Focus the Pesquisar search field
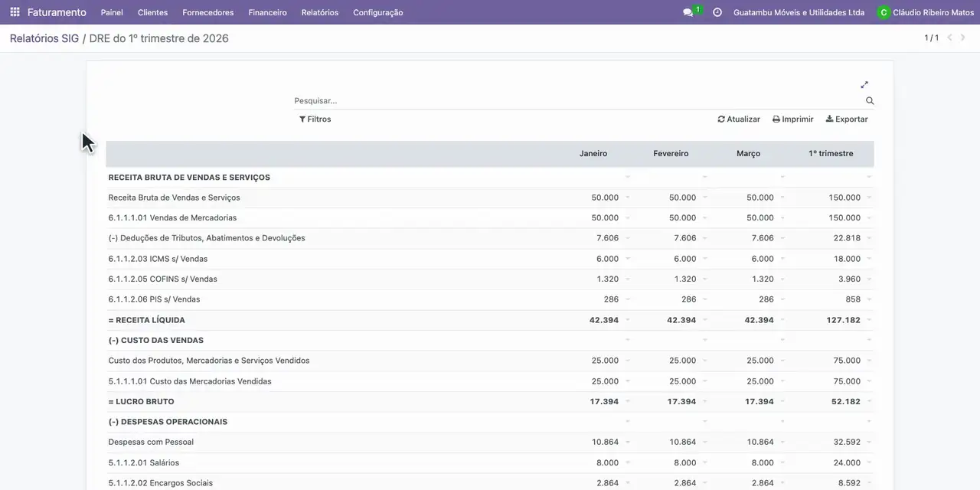Viewport: 980px width, 490px height. coord(580,100)
